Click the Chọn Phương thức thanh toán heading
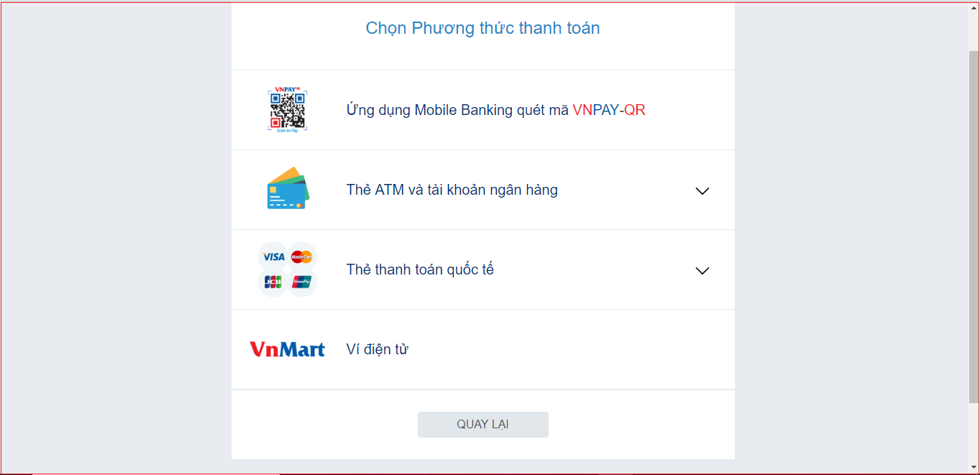Image resolution: width=980 pixels, height=475 pixels. click(483, 28)
